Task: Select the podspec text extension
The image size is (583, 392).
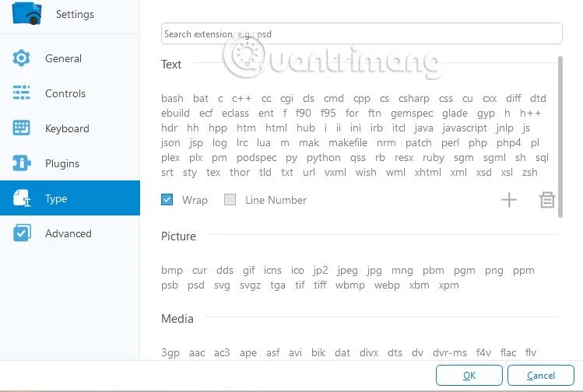Action: tap(257, 158)
